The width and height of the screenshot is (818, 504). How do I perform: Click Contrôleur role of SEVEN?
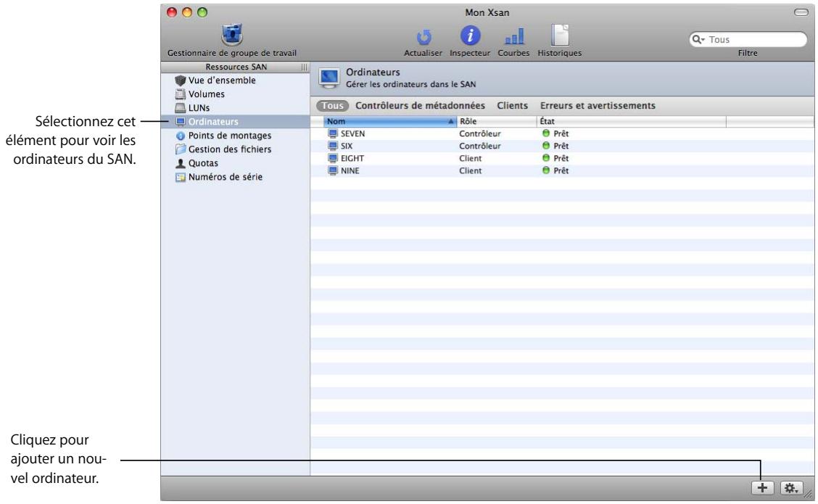tap(480, 133)
